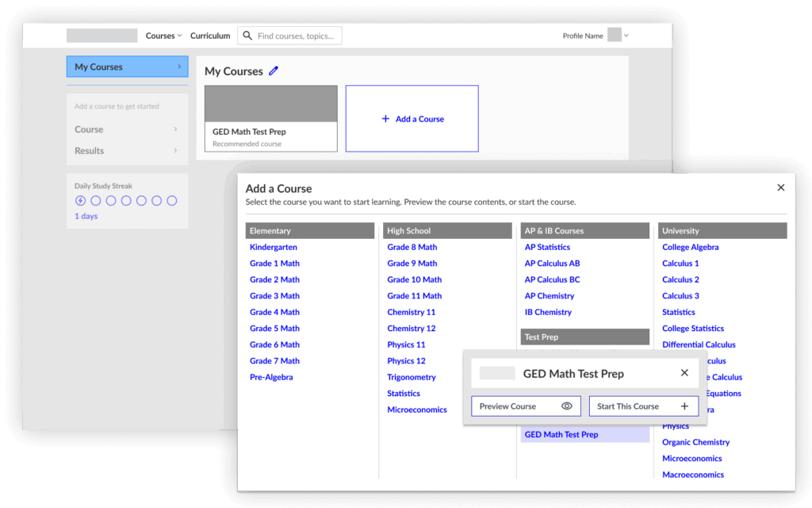
Task: Select the Kindergarten course link
Action: pos(273,247)
